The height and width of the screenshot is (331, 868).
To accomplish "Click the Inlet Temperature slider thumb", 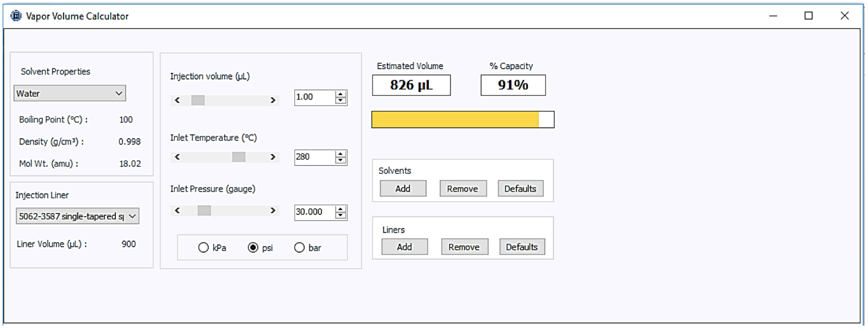I will click(x=238, y=157).
